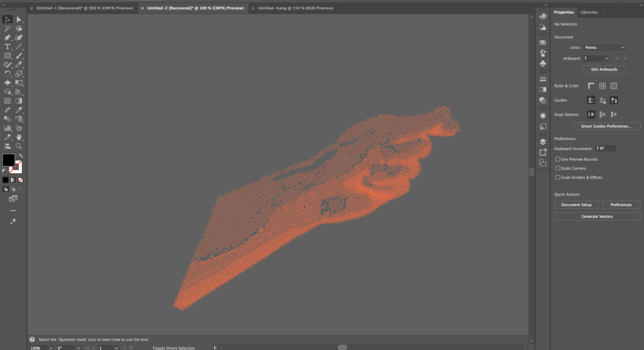
Task: Click the help question mark icon
Action: [32, 339]
